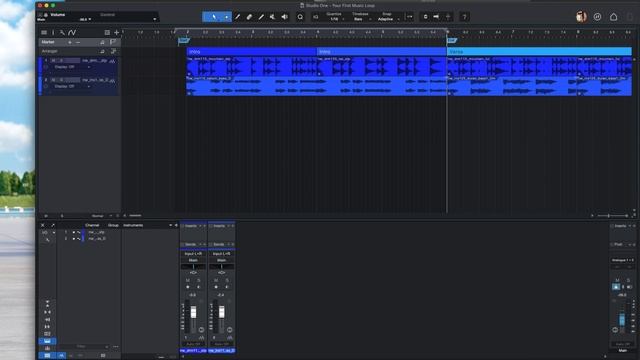Expand channel 2 Sends menu arrow
Screen dimensions: 640x360
point(229,244)
